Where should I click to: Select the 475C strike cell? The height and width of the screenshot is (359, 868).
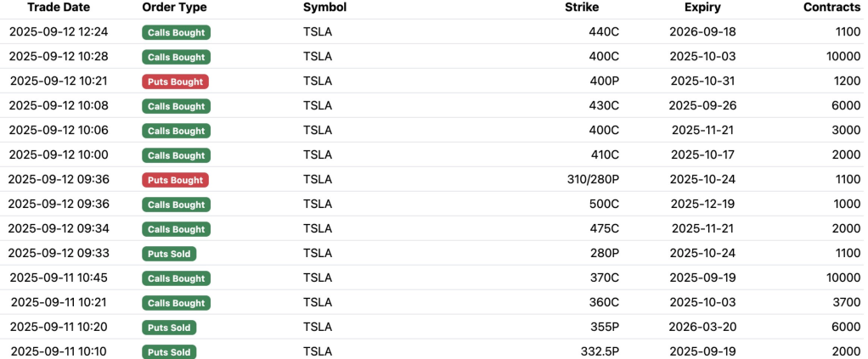(604, 229)
